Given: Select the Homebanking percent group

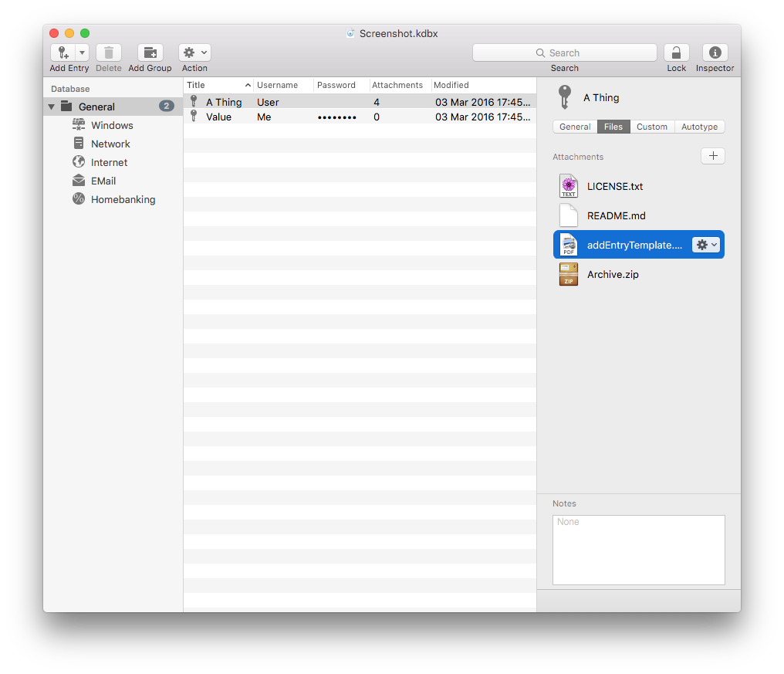Looking at the screenshot, I should 123,199.
